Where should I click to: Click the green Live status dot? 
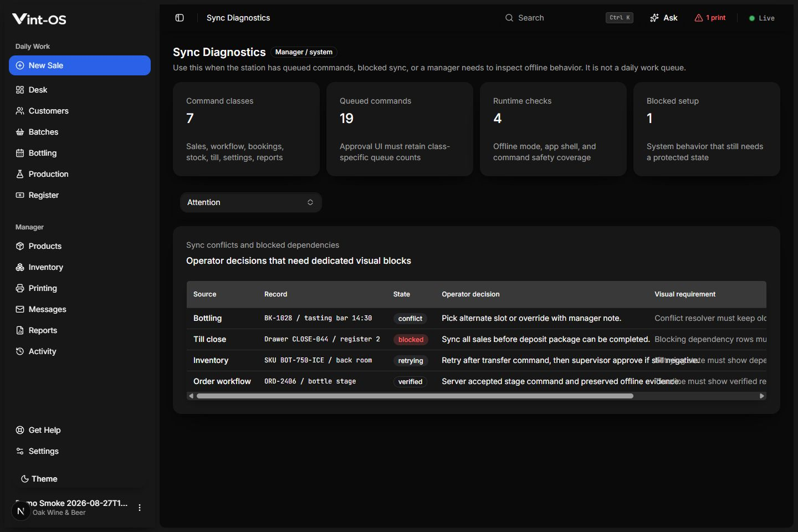tap(751, 18)
